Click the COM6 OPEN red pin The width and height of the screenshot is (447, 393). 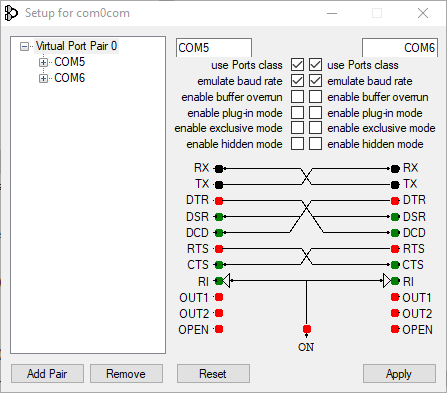coord(395,329)
